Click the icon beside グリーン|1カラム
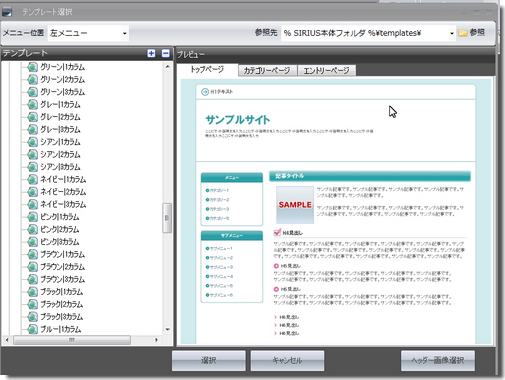Screen dimensions: 505x380 (x=32, y=67)
